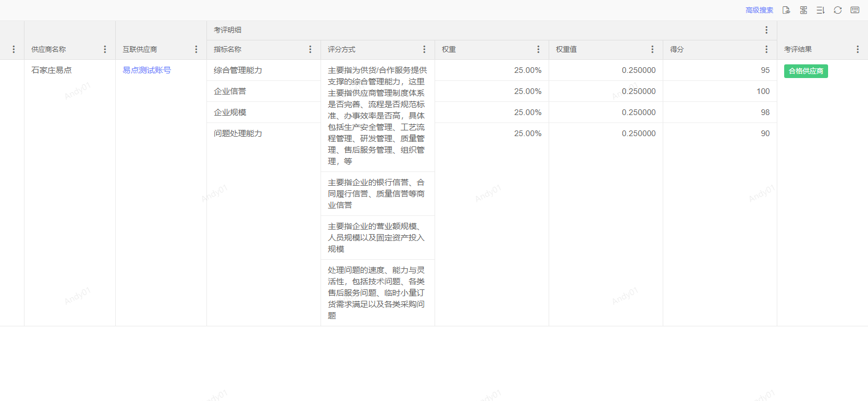
Task: Refresh the table using the refresh icon
Action: (x=837, y=10)
